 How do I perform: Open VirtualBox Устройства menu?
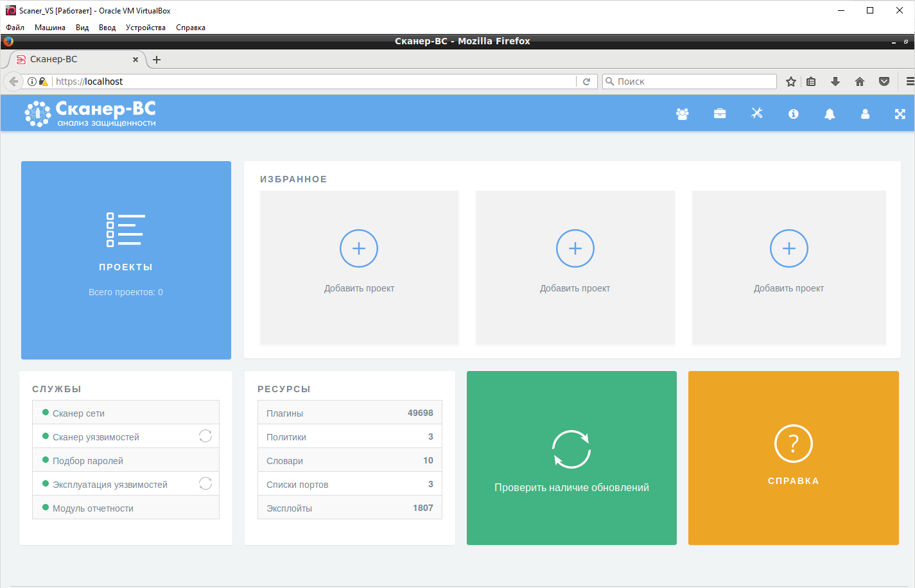(x=146, y=28)
